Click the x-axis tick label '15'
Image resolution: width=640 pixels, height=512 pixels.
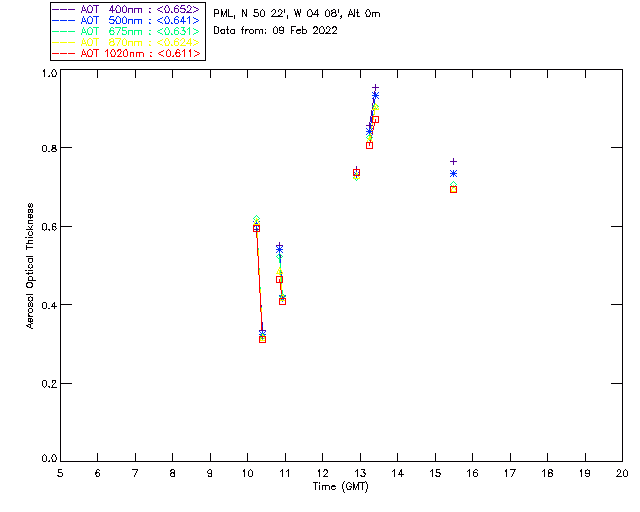[435, 473]
